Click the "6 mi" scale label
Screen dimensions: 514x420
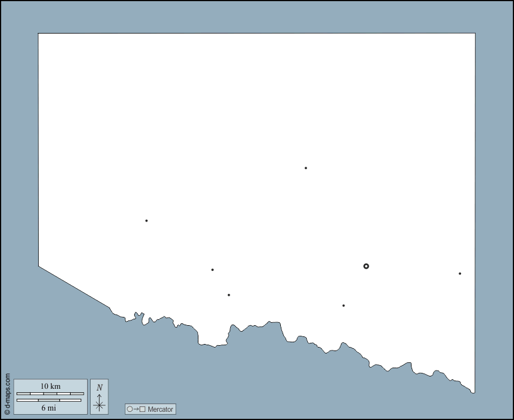[48, 408]
